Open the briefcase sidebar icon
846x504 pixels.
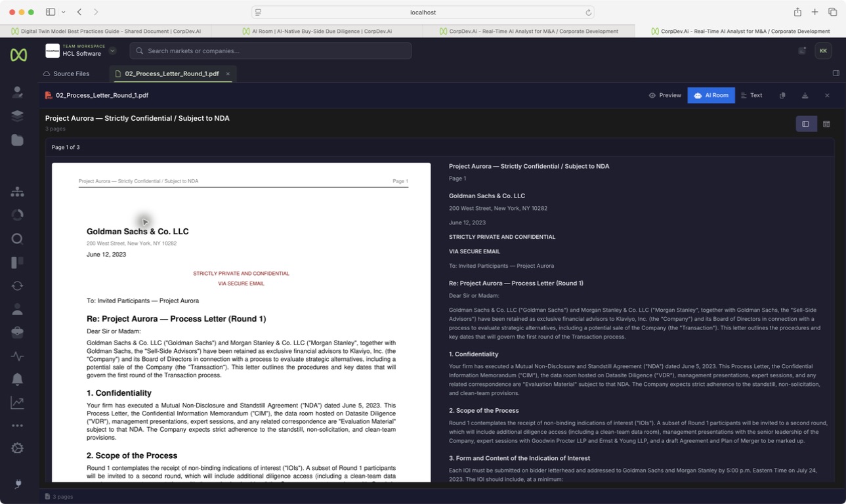(x=18, y=333)
